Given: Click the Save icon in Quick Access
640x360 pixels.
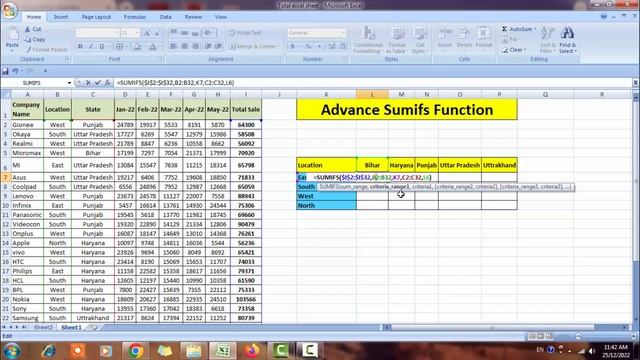Looking at the screenshot, I should tap(5, 71).
